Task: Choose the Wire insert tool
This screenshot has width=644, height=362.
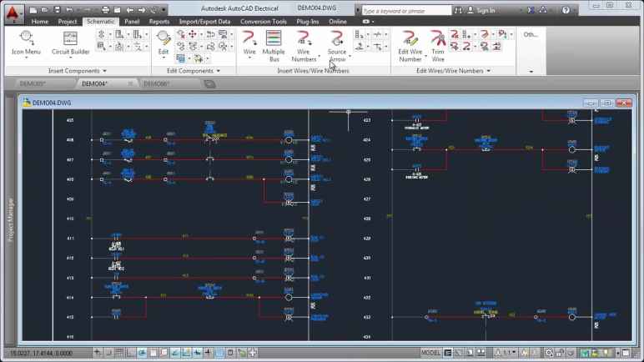Action: point(249,42)
